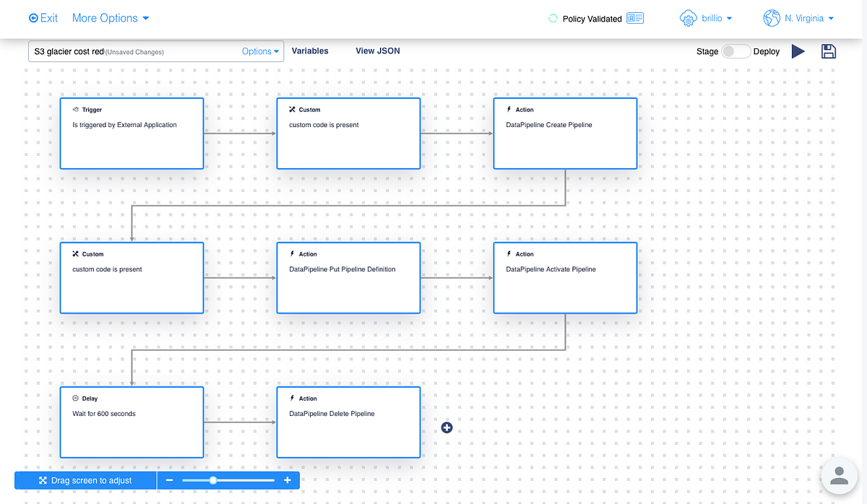The width and height of the screenshot is (867, 504).
Task: Click the Exit link
Action: pos(42,17)
